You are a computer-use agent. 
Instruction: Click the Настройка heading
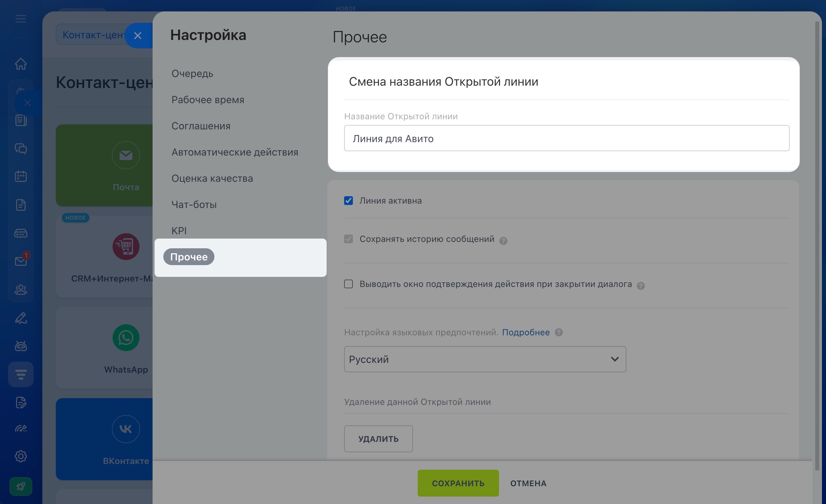tap(208, 35)
